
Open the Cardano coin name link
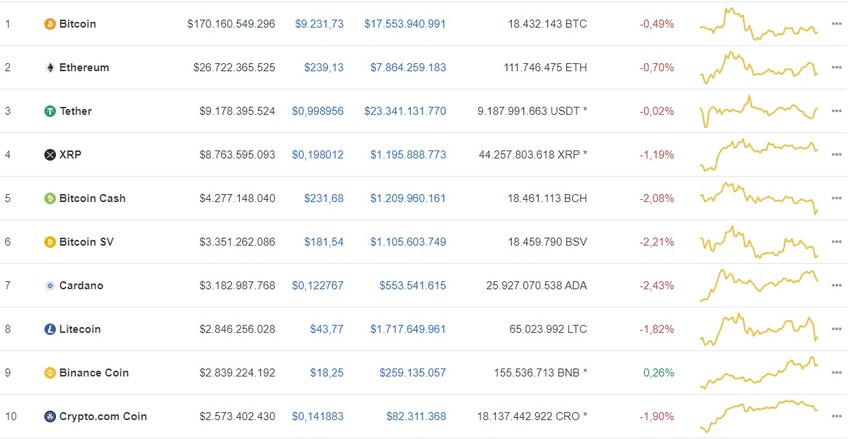[x=81, y=285]
